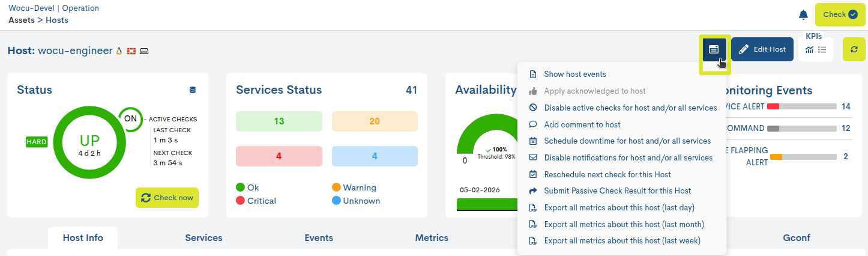
Task: Click the Ok legend entry
Action: pyautogui.click(x=248, y=187)
